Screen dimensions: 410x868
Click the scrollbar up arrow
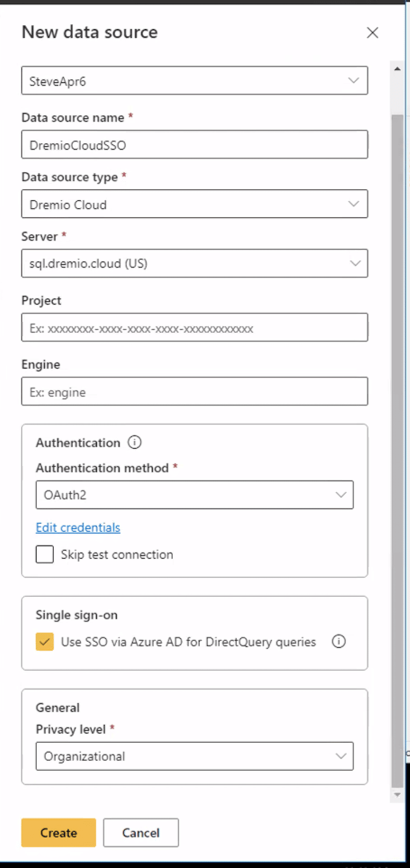click(397, 68)
